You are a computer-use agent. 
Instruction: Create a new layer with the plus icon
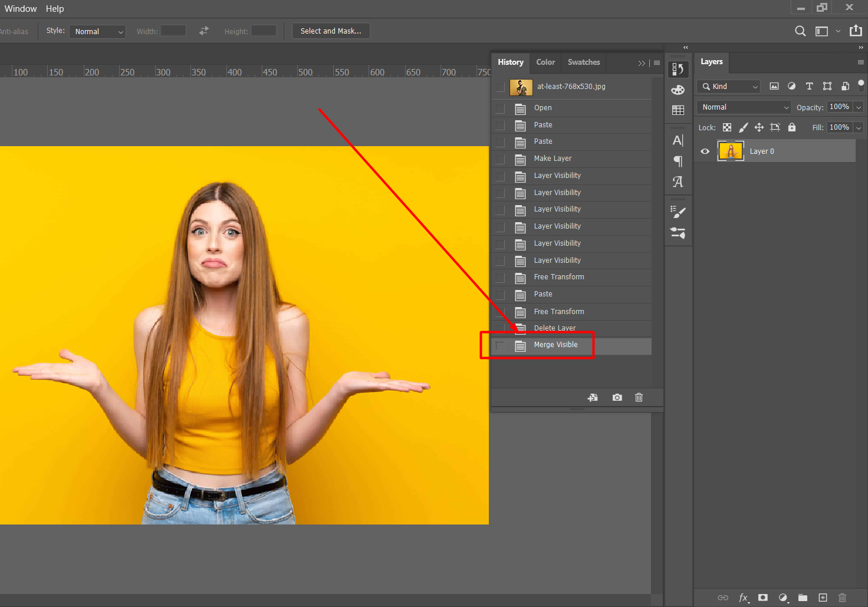(x=823, y=598)
